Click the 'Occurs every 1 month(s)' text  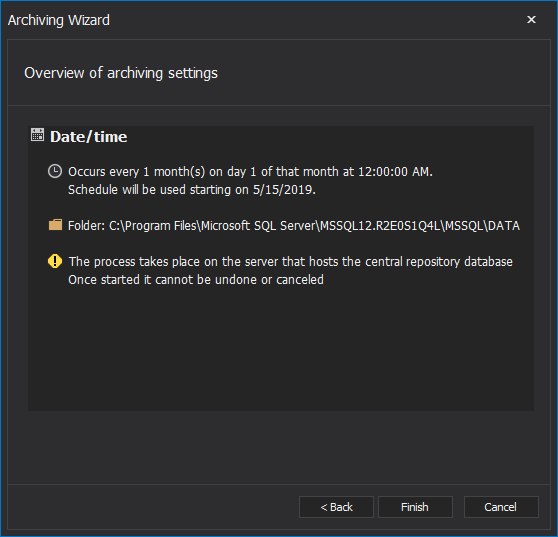tap(136, 172)
